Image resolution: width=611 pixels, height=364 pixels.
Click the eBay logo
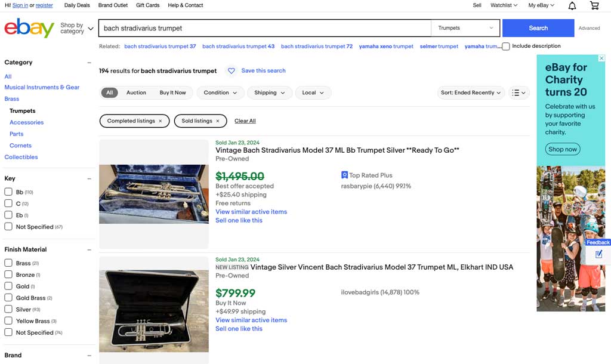coord(29,28)
